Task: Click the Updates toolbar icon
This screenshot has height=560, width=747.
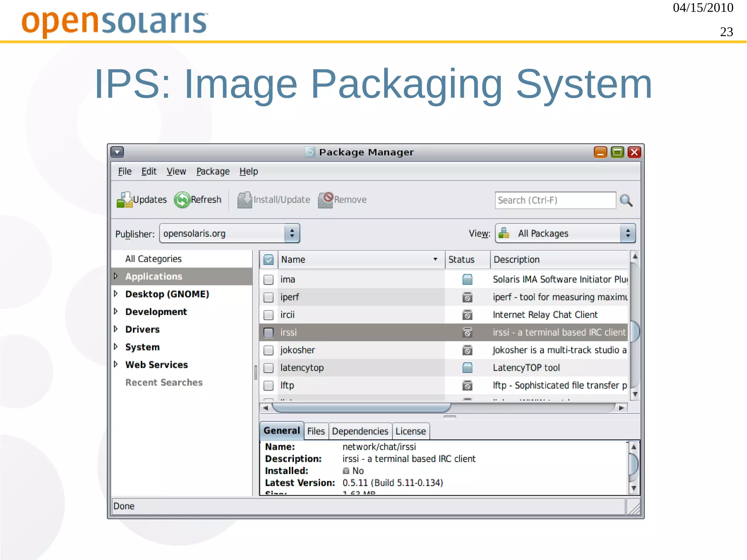Action: [x=124, y=200]
